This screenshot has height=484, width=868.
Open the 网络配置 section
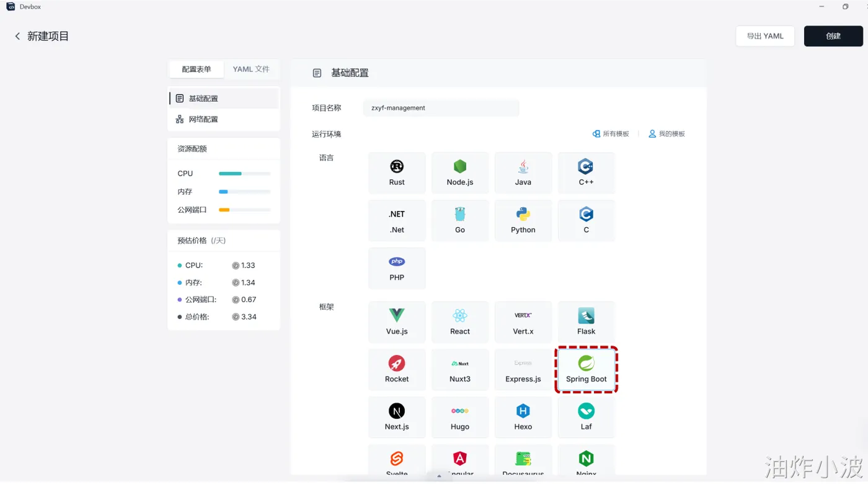(x=224, y=119)
